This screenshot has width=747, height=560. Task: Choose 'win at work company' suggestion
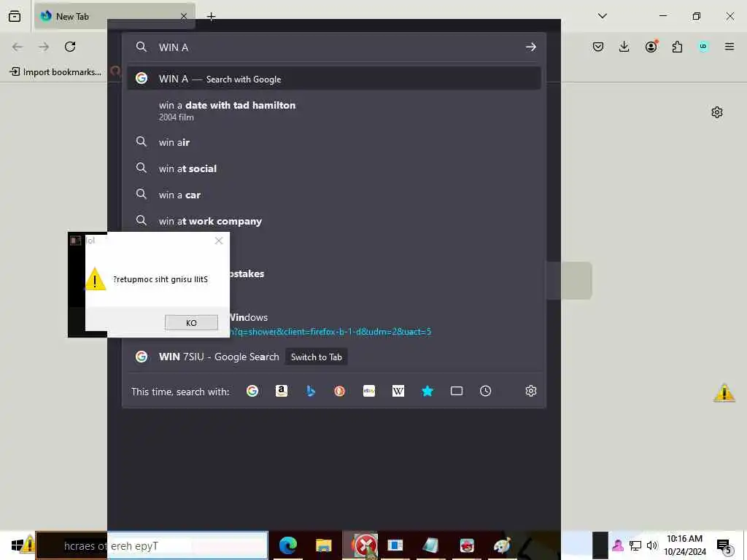(x=334, y=221)
